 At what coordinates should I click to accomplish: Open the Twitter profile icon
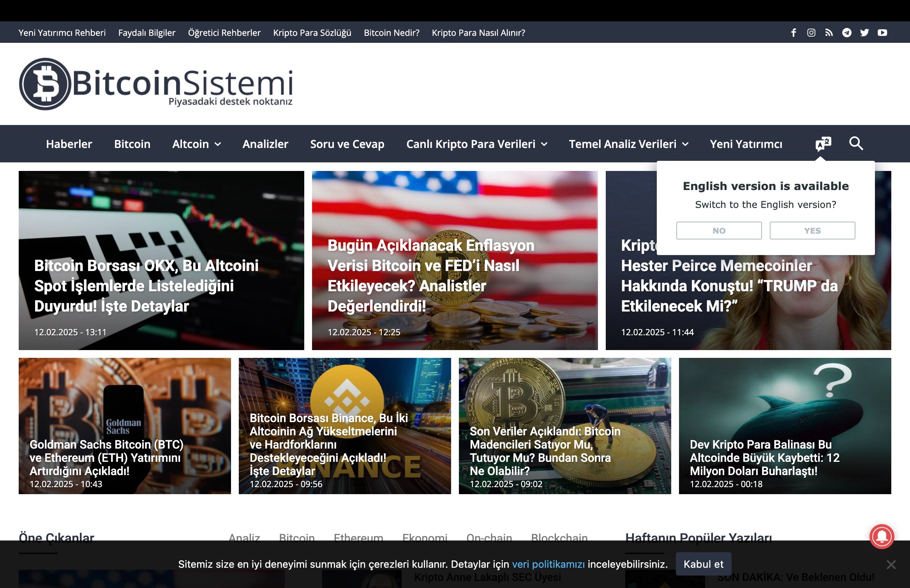865,33
